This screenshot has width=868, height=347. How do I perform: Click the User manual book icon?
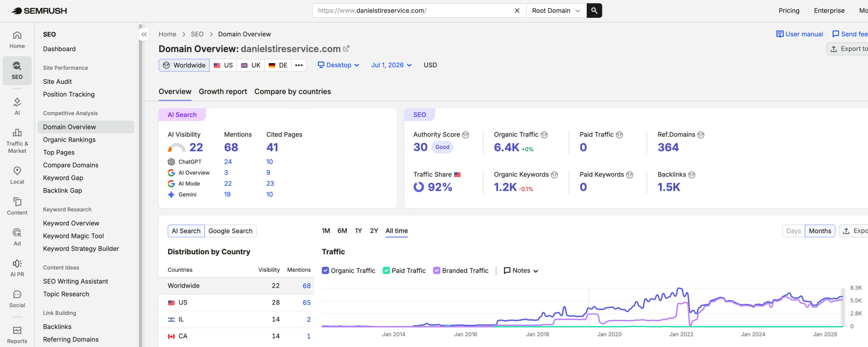(780, 34)
